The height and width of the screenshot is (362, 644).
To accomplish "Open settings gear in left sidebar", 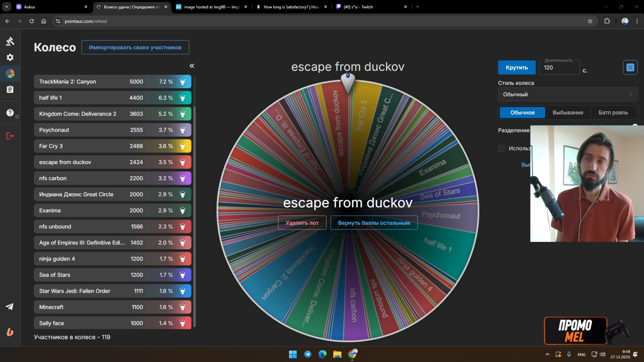I will 10,58.
